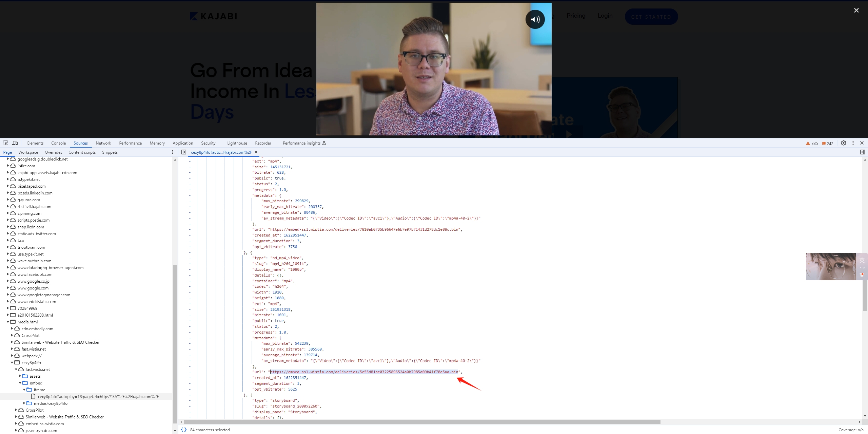Switch to the Page tab in Sources
This screenshot has height=434, width=868.
click(x=7, y=152)
